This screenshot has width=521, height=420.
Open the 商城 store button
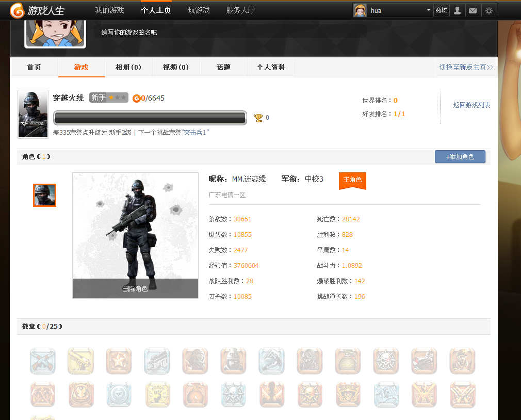click(441, 10)
